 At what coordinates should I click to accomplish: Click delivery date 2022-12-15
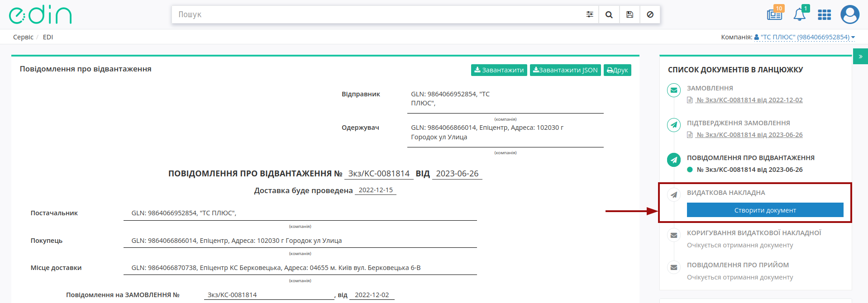coord(376,190)
